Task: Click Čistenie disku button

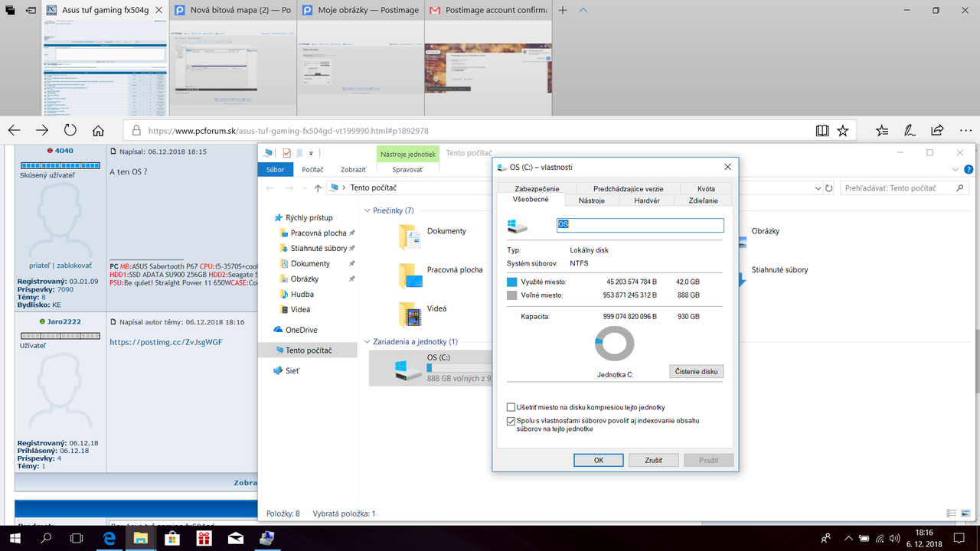Action: 697,371
